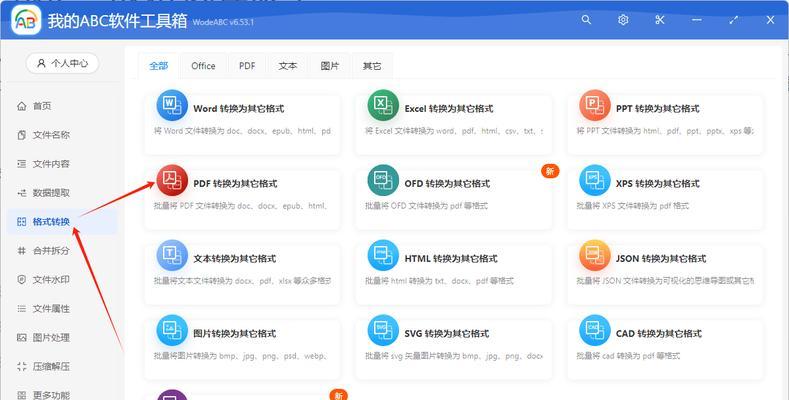The height and width of the screenshot is (400, 789).
Task: Click the icon beside 数据提取
Action: (x=22, y=193)
